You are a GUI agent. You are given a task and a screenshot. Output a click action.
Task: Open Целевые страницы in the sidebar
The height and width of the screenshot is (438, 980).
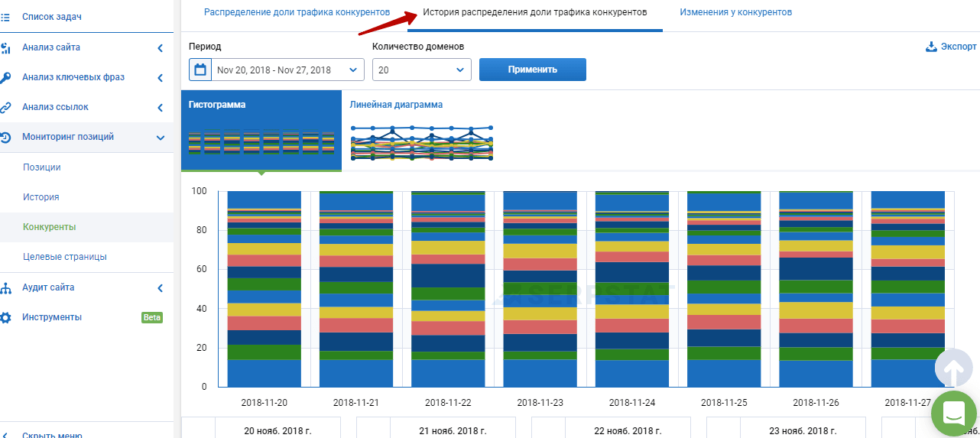65,257
